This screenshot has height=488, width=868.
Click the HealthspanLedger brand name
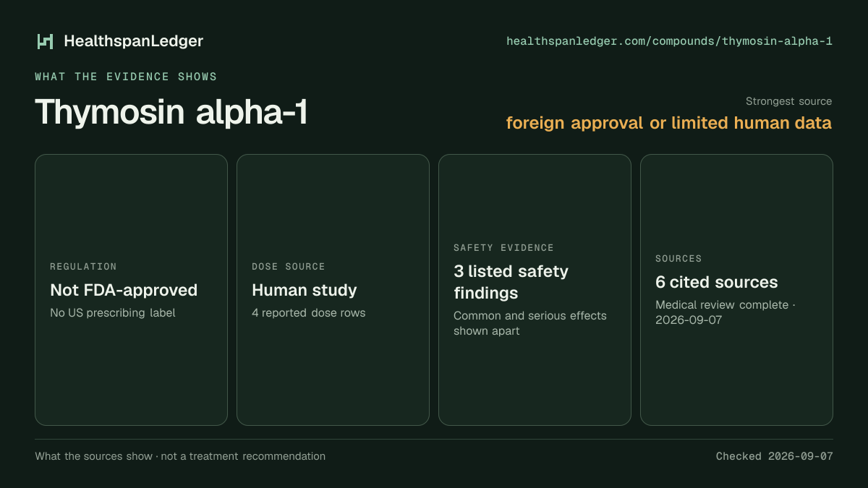click(x=134, y=41)
